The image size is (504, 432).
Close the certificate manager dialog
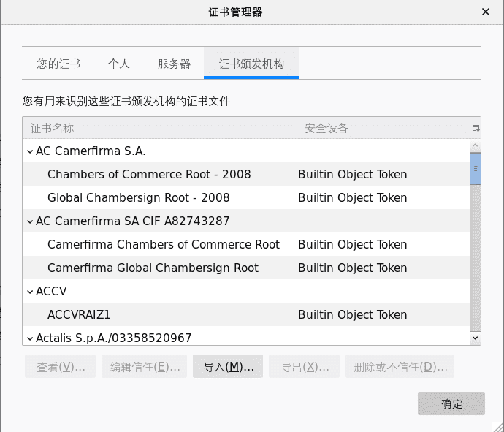(x=486, y=12)
